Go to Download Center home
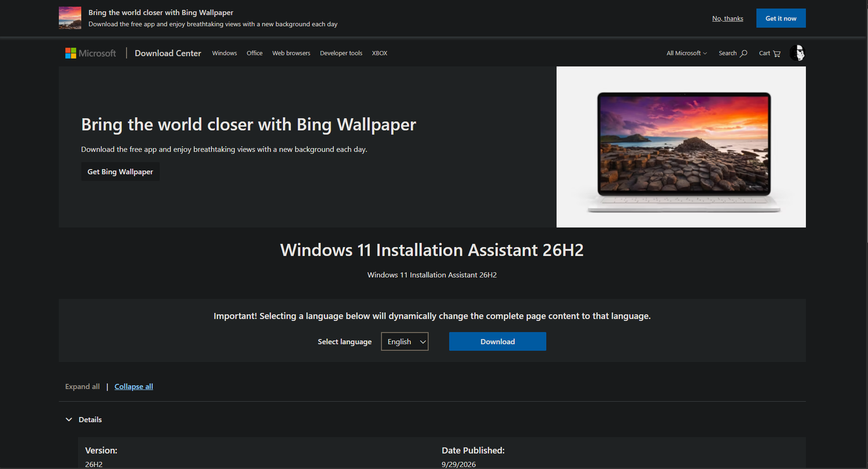Screen dimensions: 868x469 coord(168,53)
